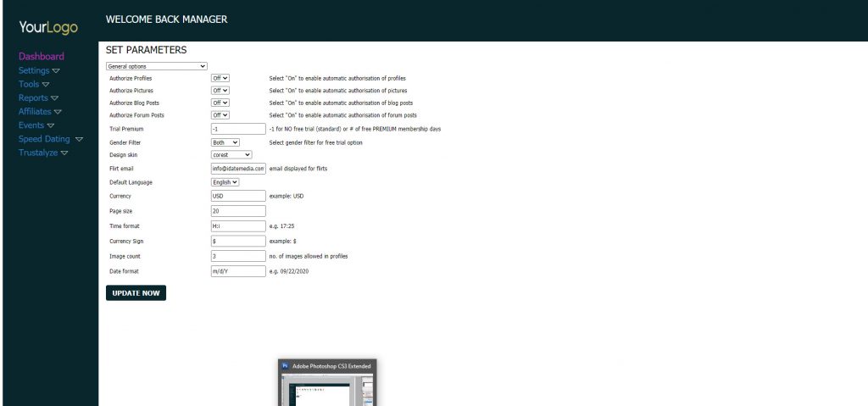This screenshot has height=406, width=868.
Task: Open the Events sidebar item
Action: click(x=31, y=125)
